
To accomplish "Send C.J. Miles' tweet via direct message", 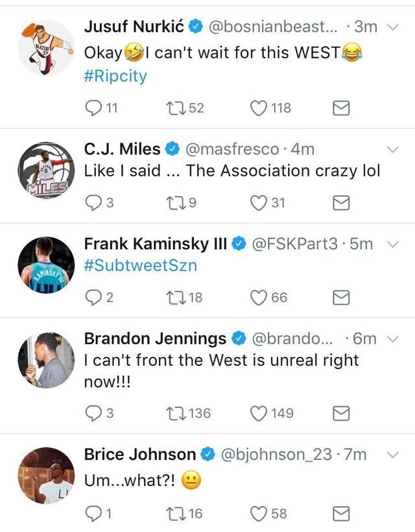I will (341, 204).
